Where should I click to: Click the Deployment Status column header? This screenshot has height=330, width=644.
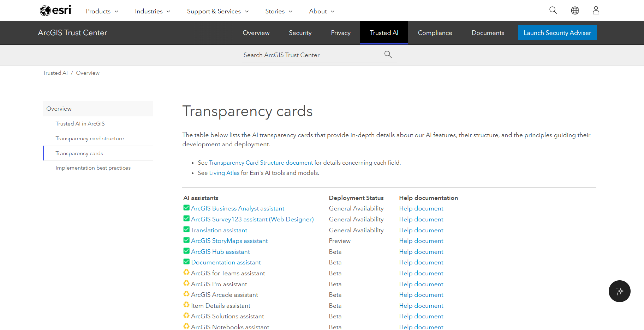356,198
